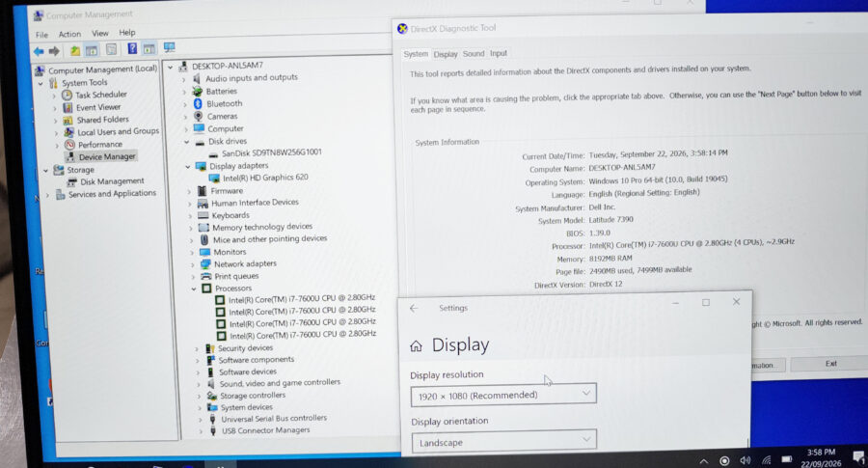
Task: Click the monitor scan hardware toolbar icon
Action: (x=170, y=47)
